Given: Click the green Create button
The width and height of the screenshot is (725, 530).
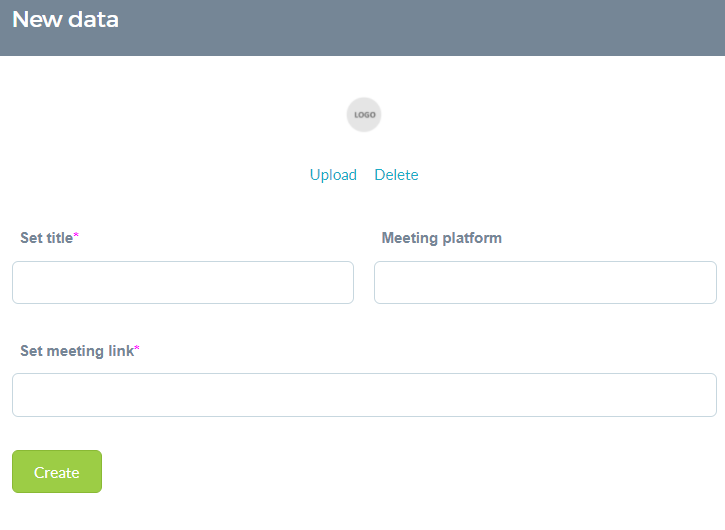Looking at the screenshot, I should tap(57, 472).
